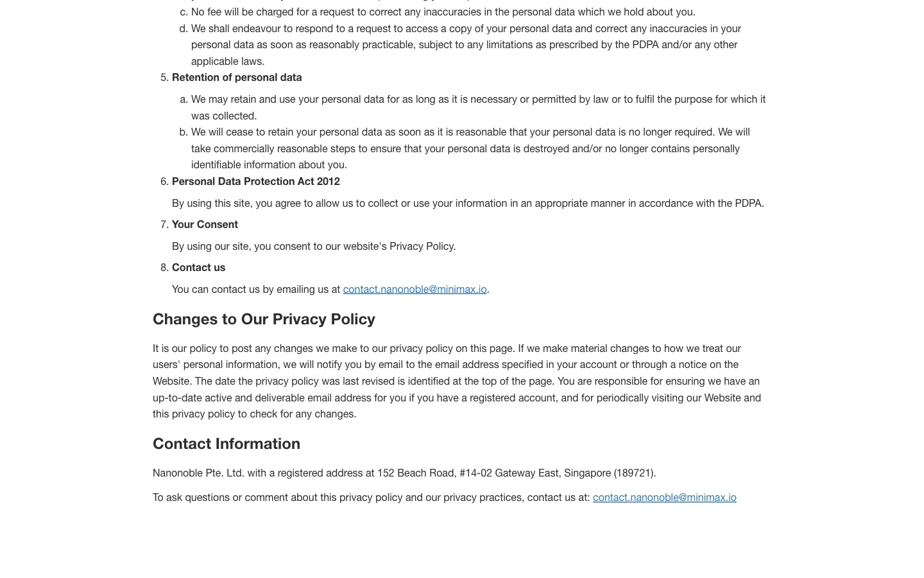Select Retention of personal data title
The height and width of the screenshot is (578, 924).
click(237, 77)
